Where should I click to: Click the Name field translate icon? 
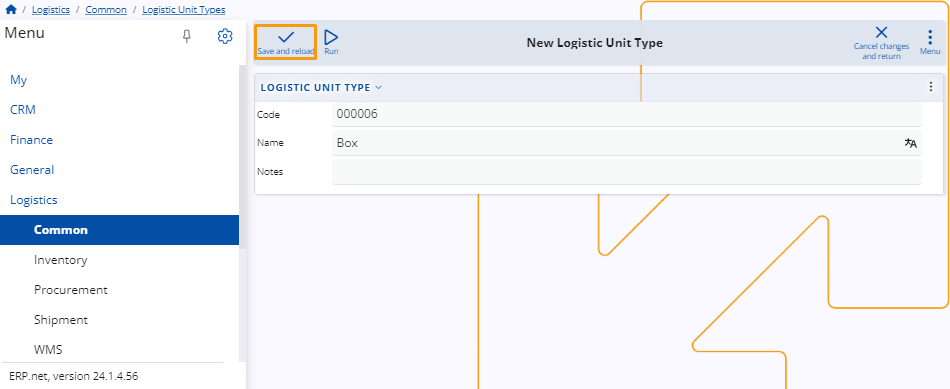tap(911, 143)
